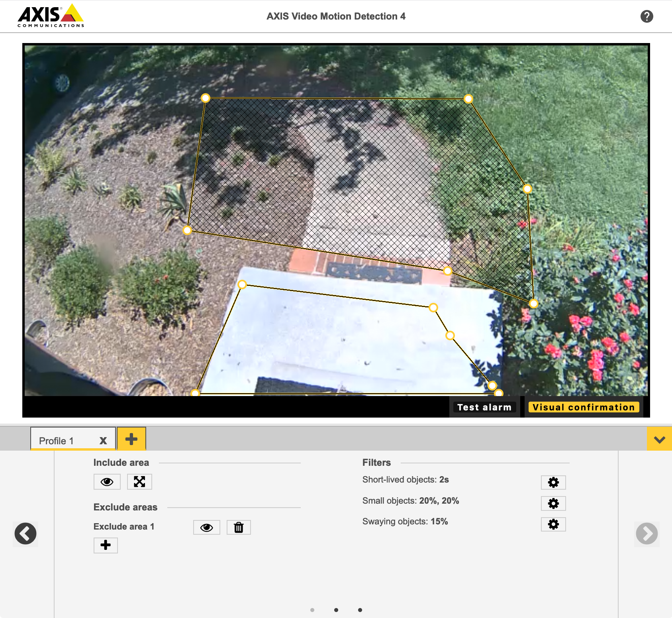Click the Exclude areas heading
The height and width of the screenshot is (618, 672).
(x=125, y=507)
